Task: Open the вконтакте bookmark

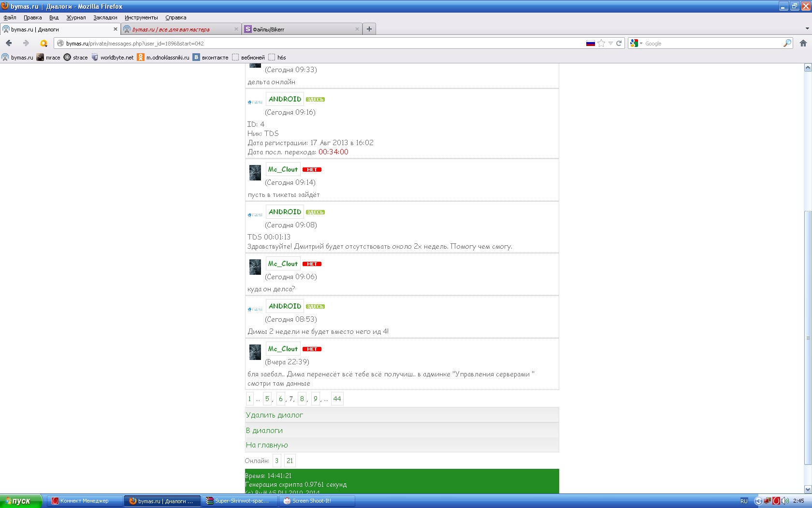Action: pyautogui.click(x=211, y=57)
